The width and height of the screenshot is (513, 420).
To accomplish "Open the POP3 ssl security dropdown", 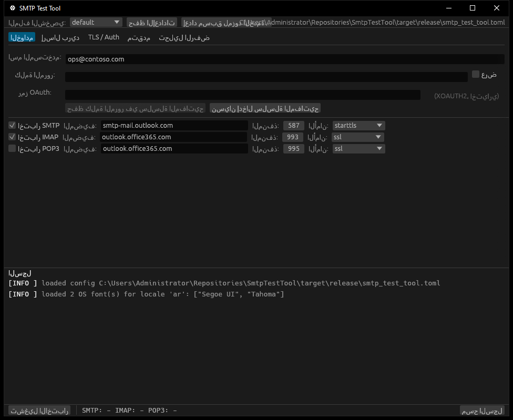I will click(358, 149).
